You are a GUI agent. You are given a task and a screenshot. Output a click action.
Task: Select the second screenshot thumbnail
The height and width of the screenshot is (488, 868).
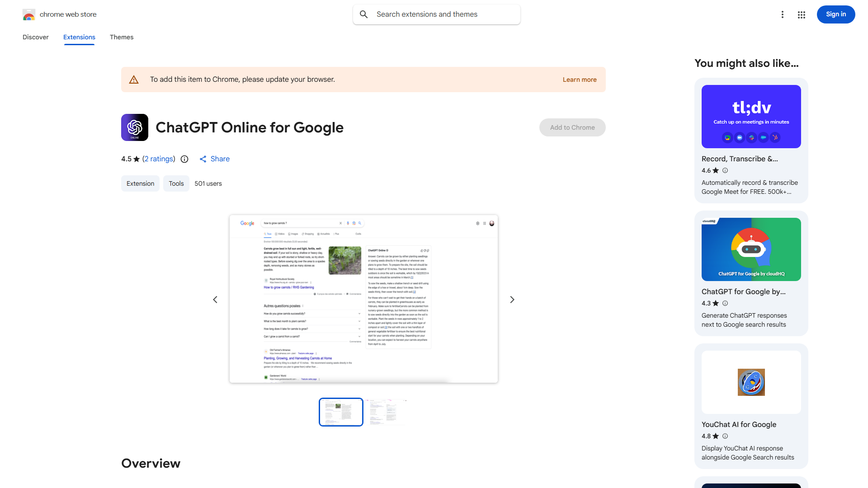click(387, 412)
